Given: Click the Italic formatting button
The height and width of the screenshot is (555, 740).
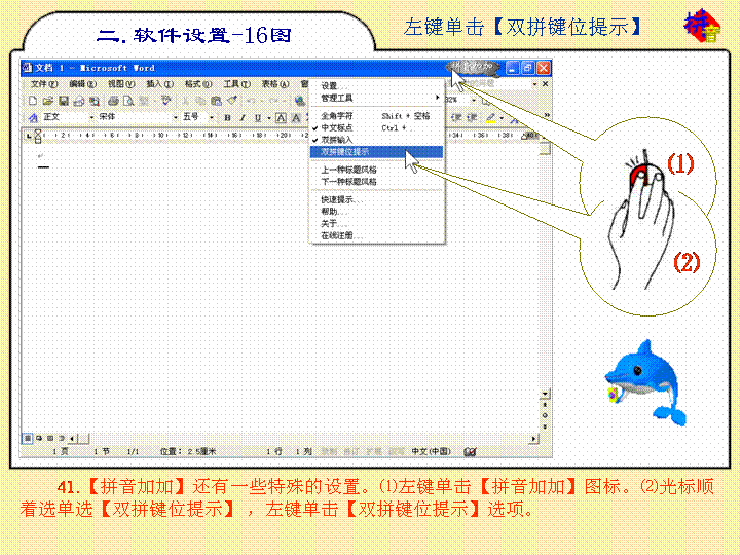Looking at the screenshot, I should tap(241, 117).
